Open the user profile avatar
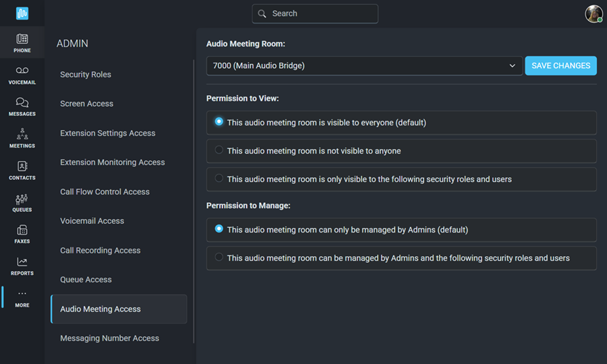607x364 pixels. click(594, 13)
